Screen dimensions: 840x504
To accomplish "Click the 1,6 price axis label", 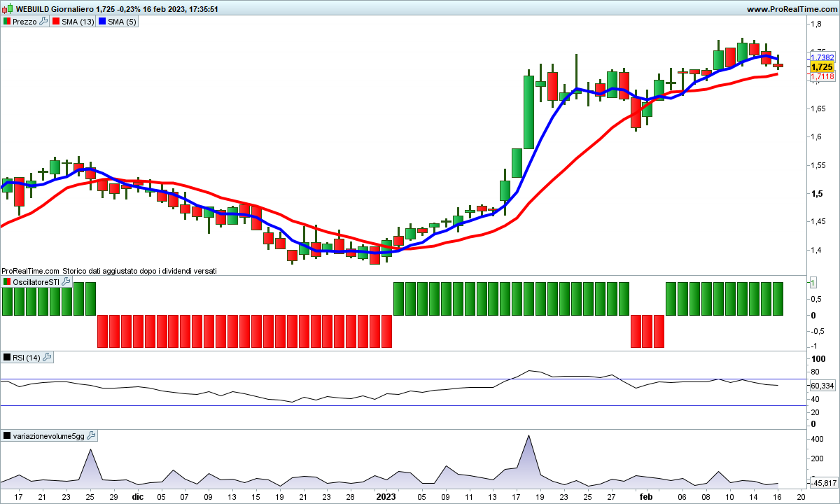I will click(x=816, y=136).
